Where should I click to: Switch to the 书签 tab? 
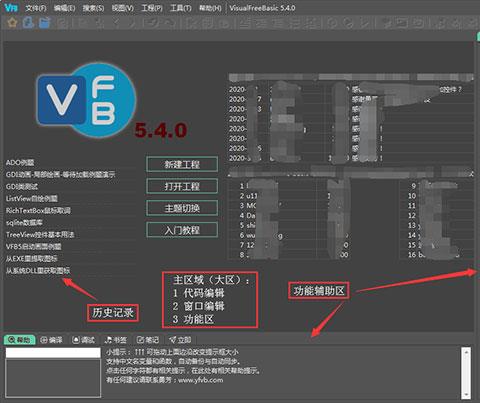tap(116, 340)
